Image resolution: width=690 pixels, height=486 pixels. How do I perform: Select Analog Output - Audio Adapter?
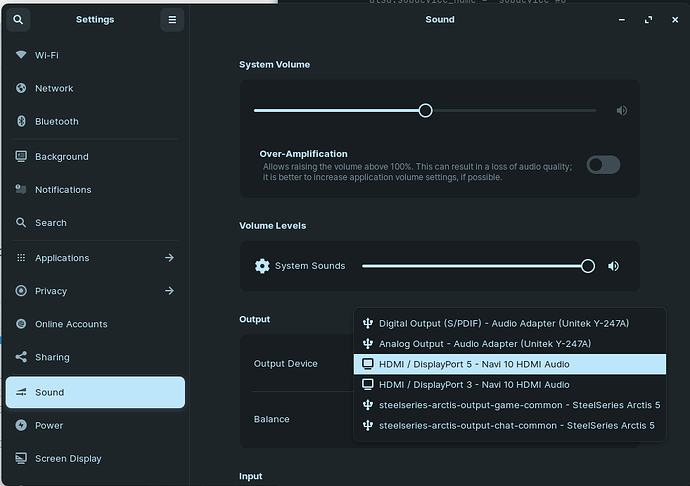click(x=510, y=343)
